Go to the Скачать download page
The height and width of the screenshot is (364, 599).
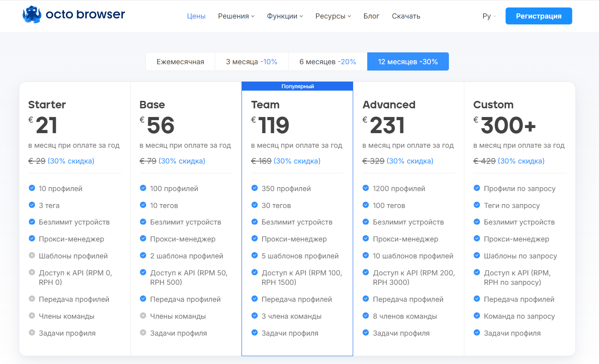406,16
